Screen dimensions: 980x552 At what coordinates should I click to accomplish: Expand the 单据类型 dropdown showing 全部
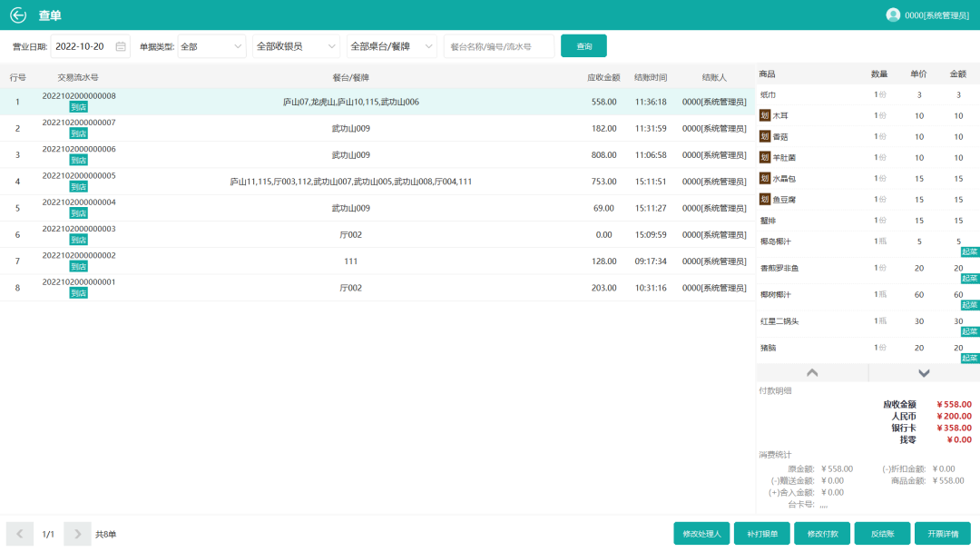[211, 46]
